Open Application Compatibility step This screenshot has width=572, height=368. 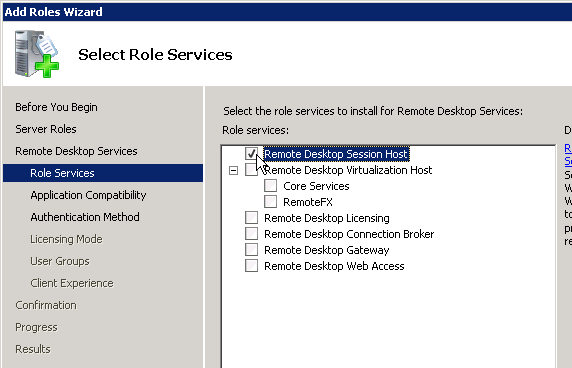coord(88,195)
